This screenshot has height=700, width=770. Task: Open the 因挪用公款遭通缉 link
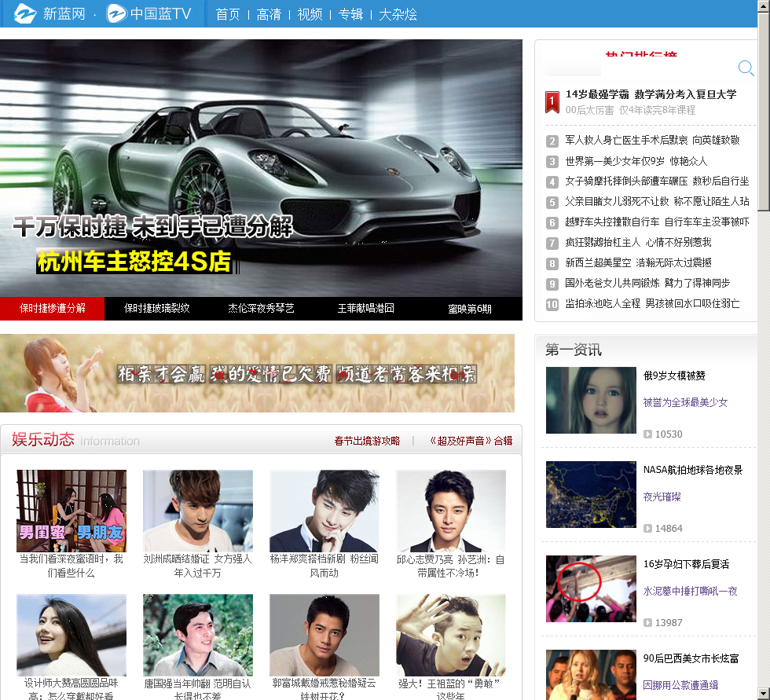[x=680, y=685]
